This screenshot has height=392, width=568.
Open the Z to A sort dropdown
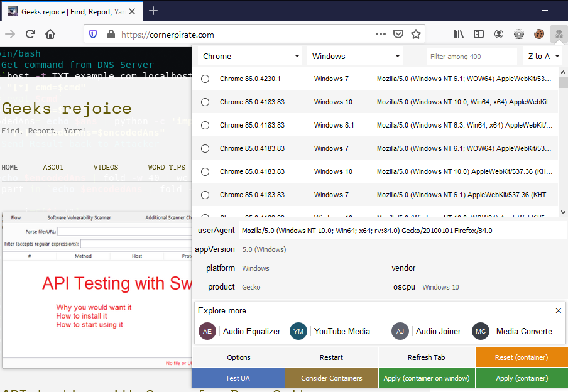coord(543,56)
